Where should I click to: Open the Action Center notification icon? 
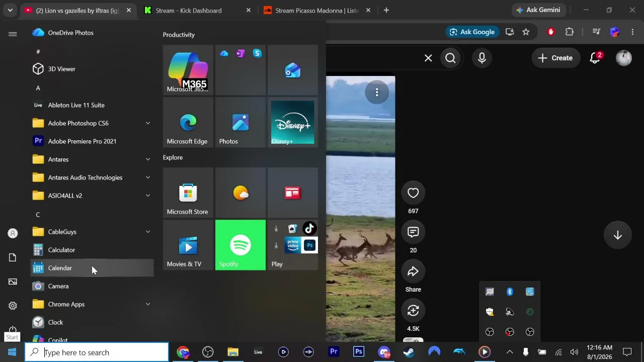pos(627,352)
